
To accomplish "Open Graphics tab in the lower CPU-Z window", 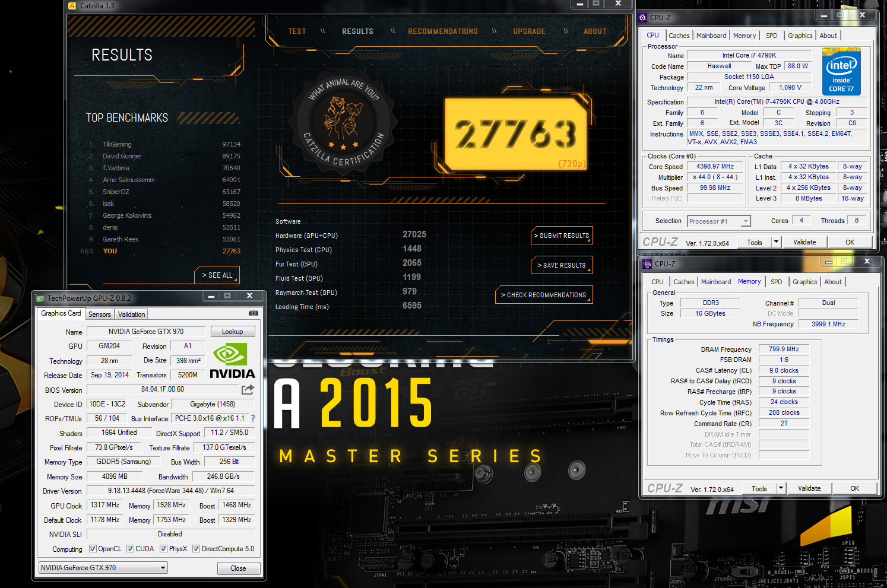I will pos(804,282).
